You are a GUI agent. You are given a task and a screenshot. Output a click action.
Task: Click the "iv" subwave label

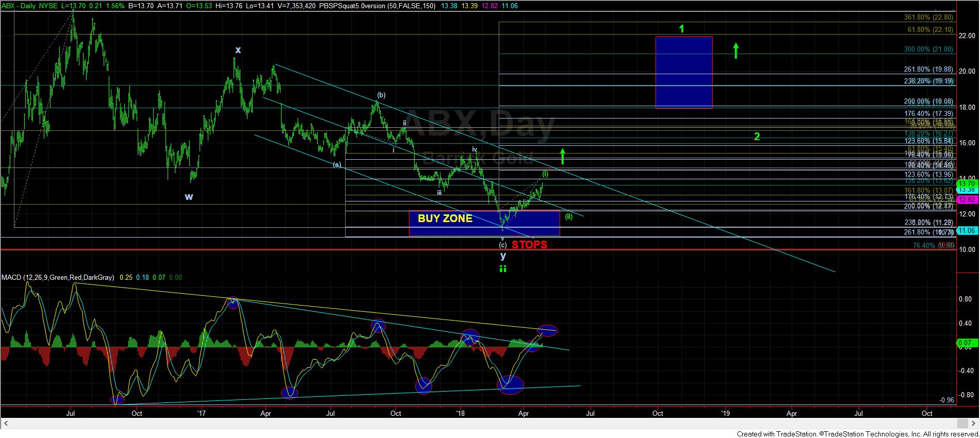(474, 149)
